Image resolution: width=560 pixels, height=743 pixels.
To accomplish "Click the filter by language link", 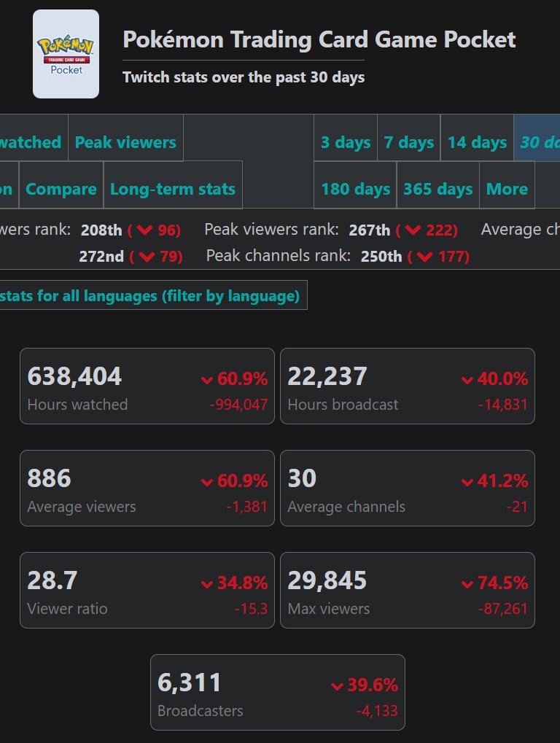I will [x=230, y=296].
